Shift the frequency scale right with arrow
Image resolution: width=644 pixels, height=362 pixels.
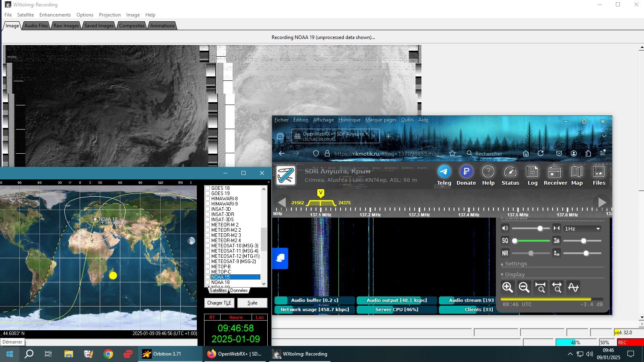pyautogui.click(x=602, y=202)
